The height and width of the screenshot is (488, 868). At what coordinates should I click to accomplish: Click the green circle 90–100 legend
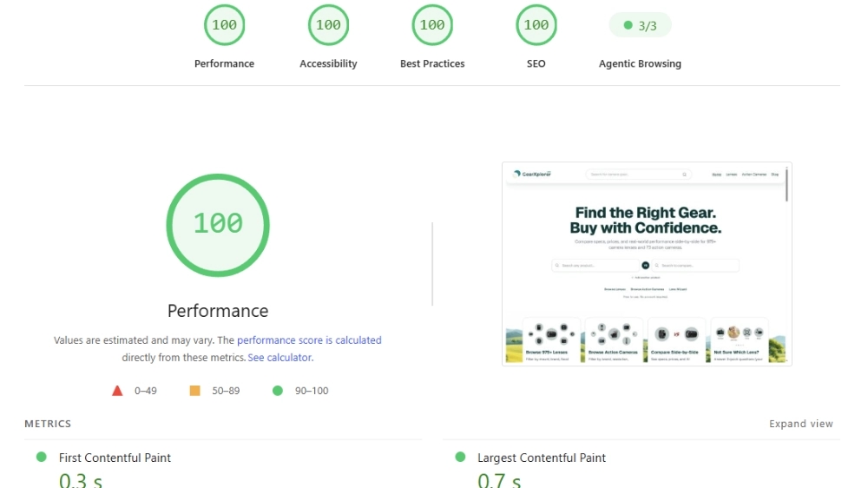tap(300, 391)
